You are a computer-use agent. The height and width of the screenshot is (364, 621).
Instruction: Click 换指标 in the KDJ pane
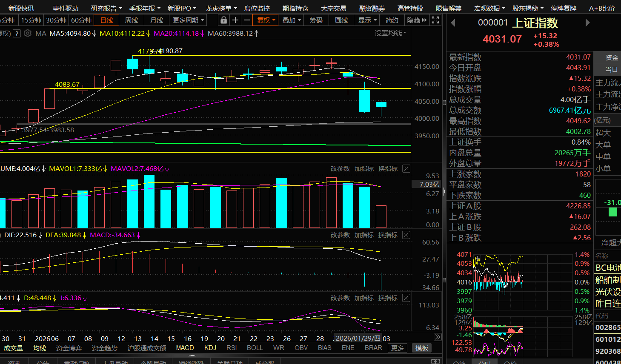click(388, 298)
